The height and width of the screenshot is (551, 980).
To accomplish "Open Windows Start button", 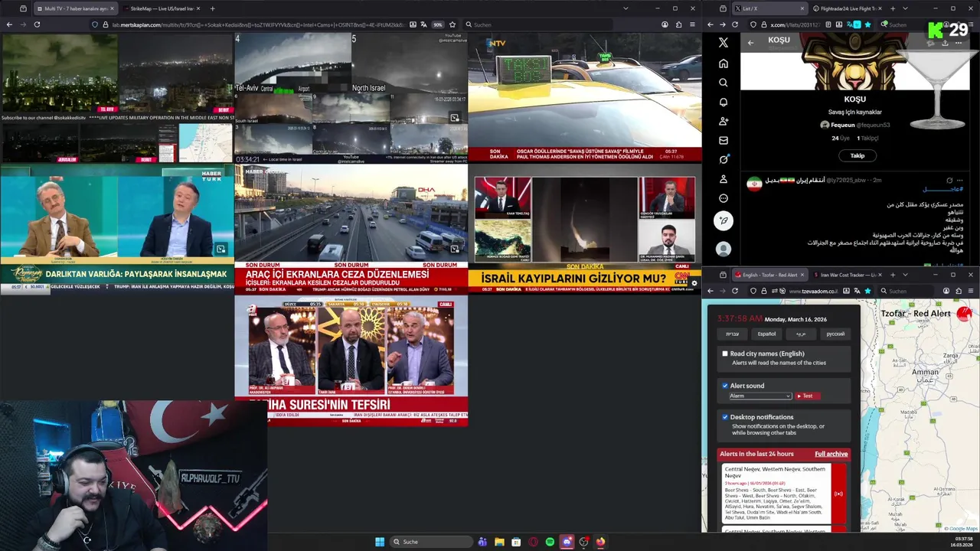I will click(380, 542).
